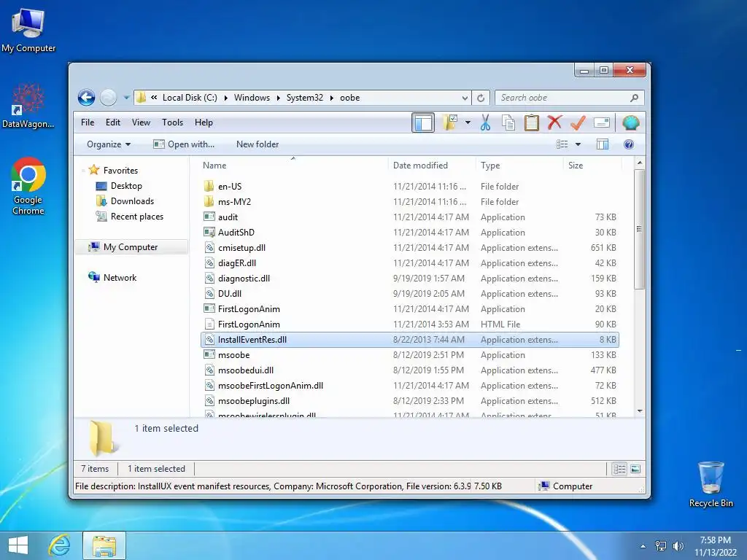Open the Edit menu
Viewport: 747px width, 560px height.
click(x=113, y=122)
